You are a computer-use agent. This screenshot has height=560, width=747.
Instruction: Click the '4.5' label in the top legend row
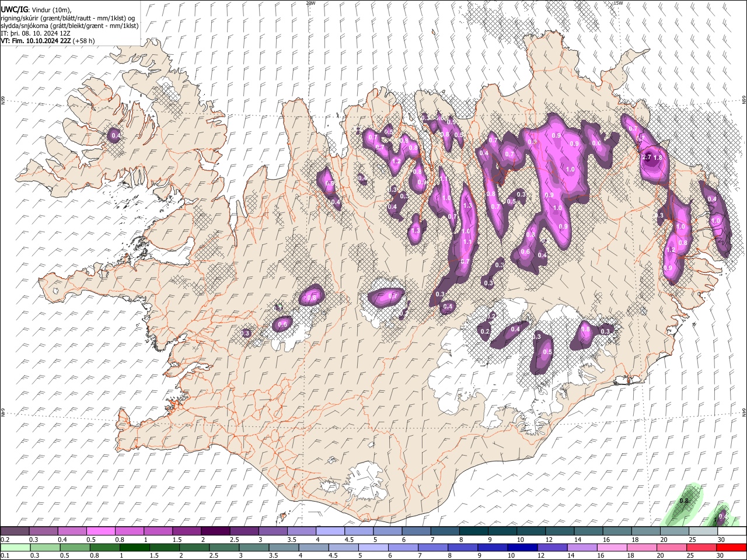pos(349,540)
